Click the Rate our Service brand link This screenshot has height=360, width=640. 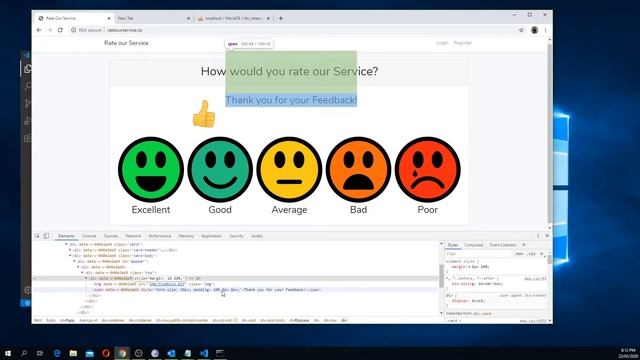(x=126, y=43)
